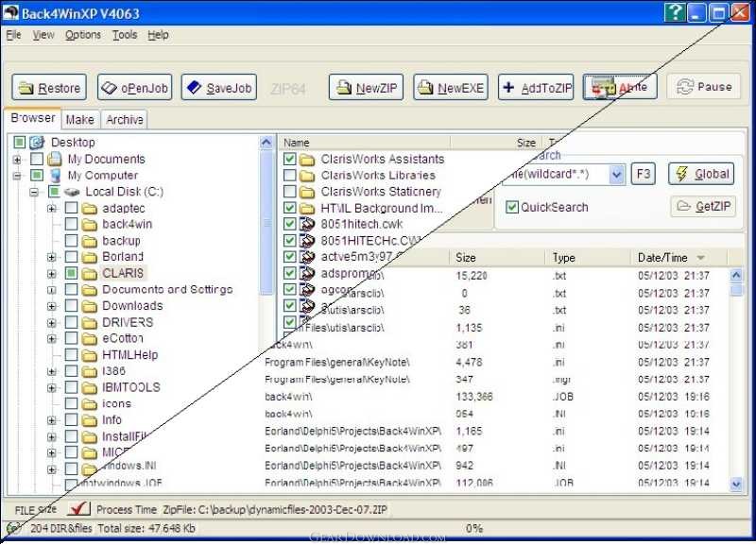
Task: Uncheck the 8051hitech.cwk file checkbox
Action: click(x=289, y=224)
